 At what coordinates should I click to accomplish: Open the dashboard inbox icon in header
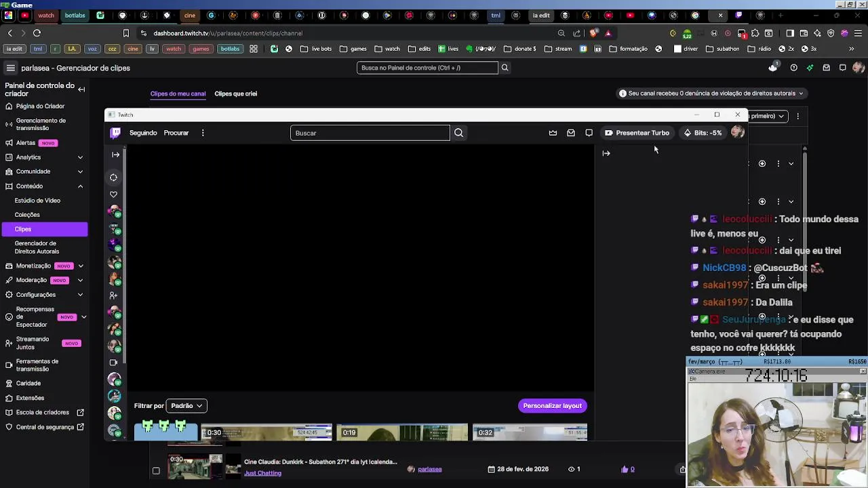[826, 68]
